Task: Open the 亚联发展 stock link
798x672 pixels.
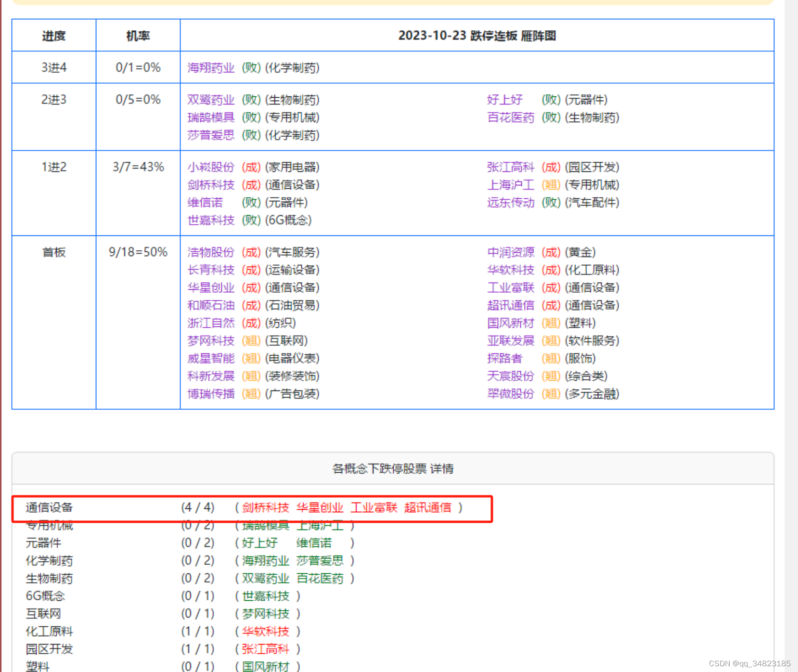Action: point(511,341)
